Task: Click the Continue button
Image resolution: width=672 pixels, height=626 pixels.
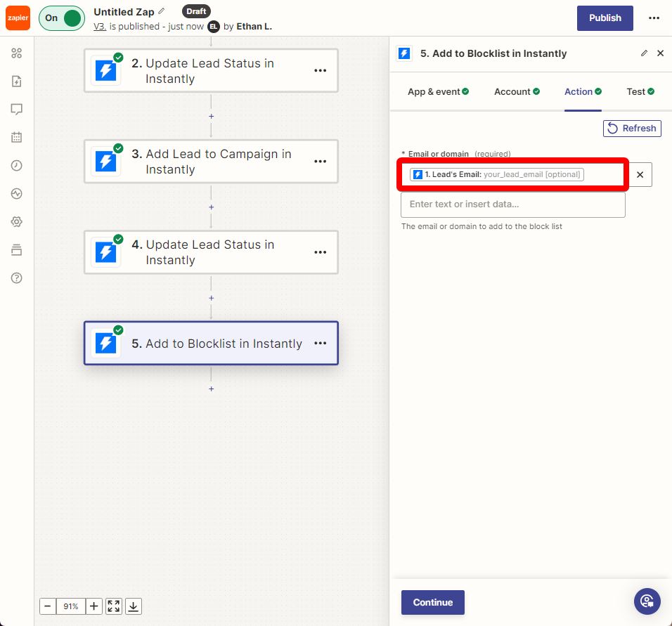Action: [433, 602]
